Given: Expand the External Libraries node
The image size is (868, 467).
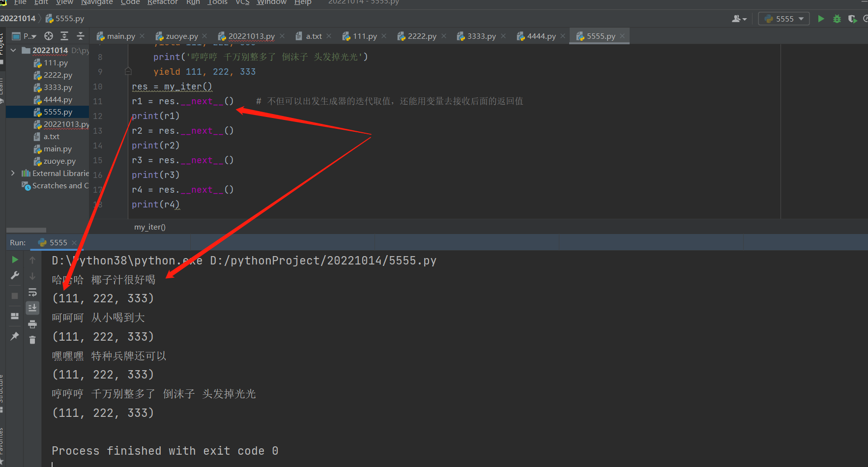Looking at the screenshot, I should tap(13, 173).
